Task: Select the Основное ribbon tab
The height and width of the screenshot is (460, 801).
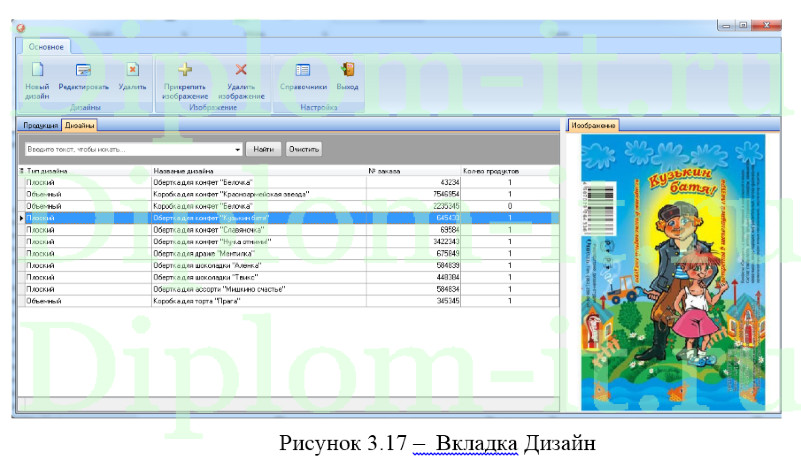Action: (46, 47)
